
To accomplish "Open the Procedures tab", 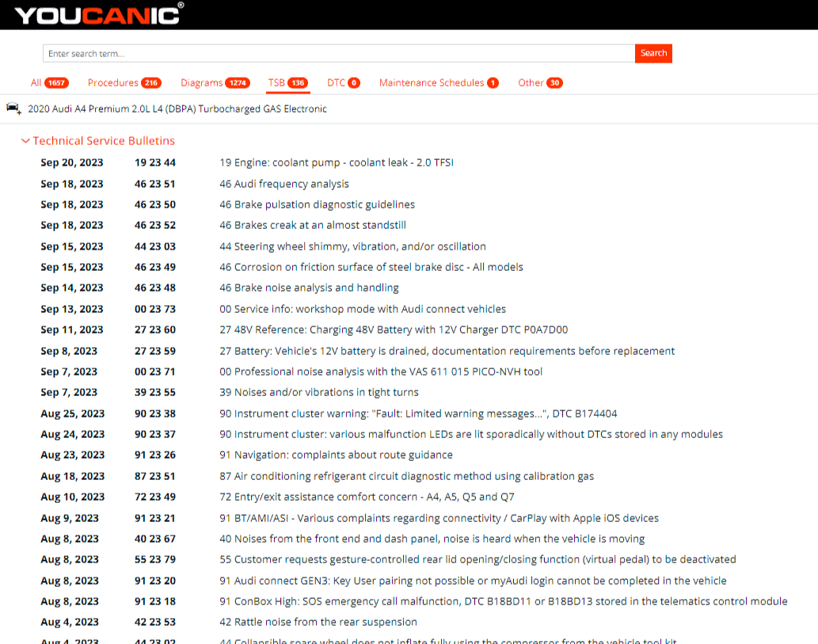I will click(124, 83).
